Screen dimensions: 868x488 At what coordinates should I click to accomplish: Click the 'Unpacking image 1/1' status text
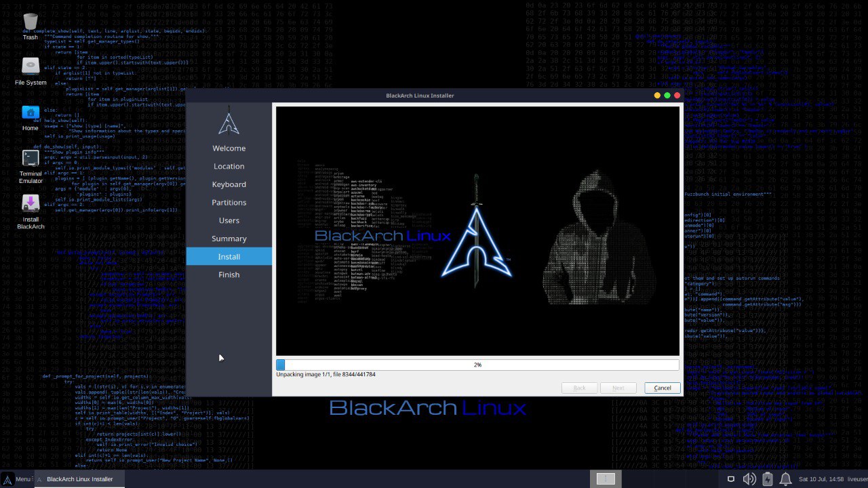325,374
